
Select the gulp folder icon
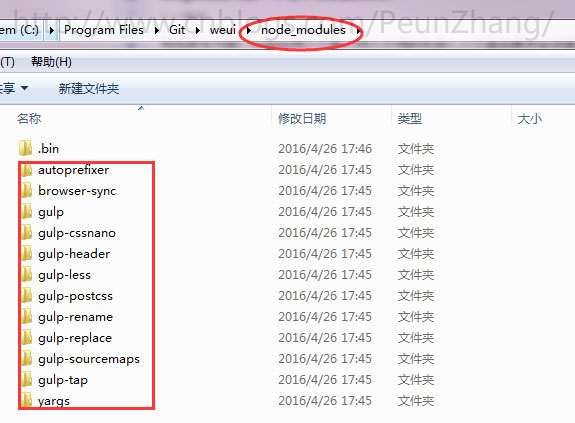pos(26,212)
